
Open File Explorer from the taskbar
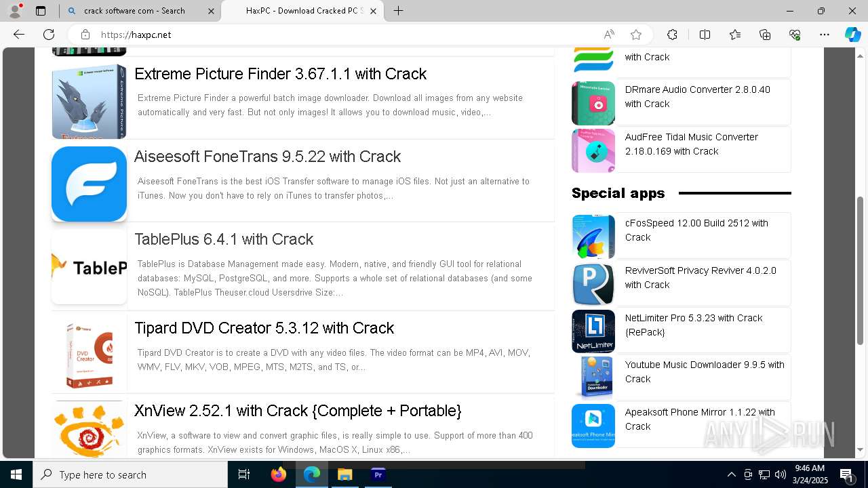[344, 474]
